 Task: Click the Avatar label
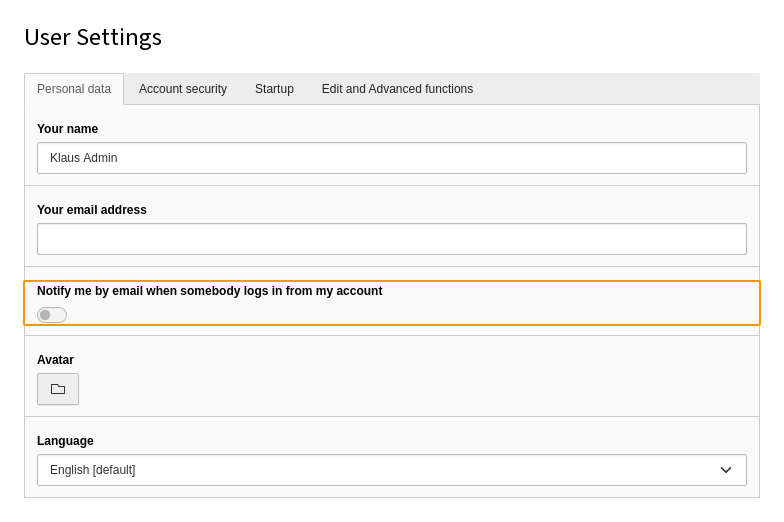pos(55,360)
